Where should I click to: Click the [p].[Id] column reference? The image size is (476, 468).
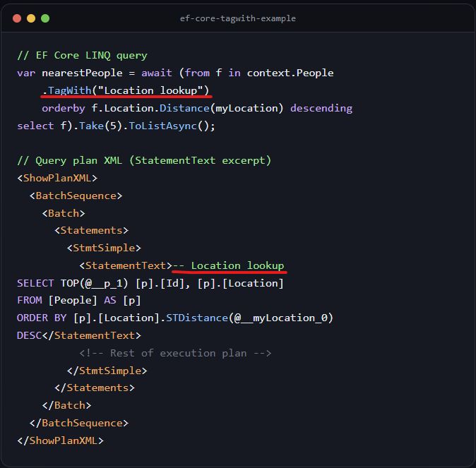pyautogui.click(x=160, y=283)
